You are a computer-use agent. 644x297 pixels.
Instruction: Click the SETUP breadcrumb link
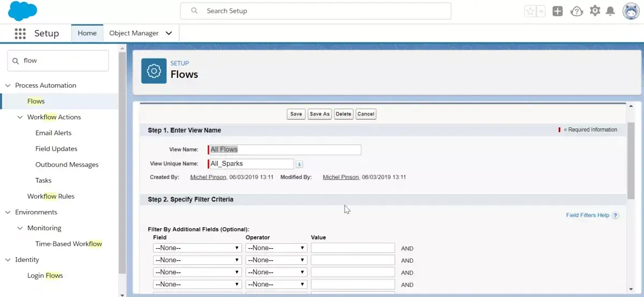point(180,63)
